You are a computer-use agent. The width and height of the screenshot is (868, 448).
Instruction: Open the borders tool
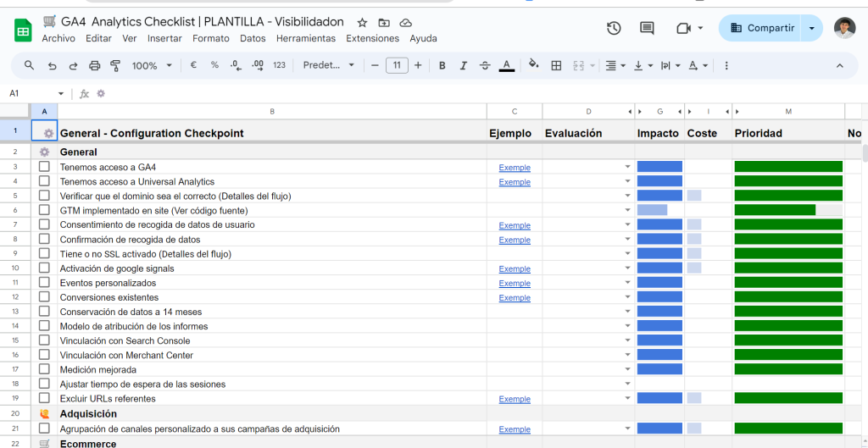point(556,65)
